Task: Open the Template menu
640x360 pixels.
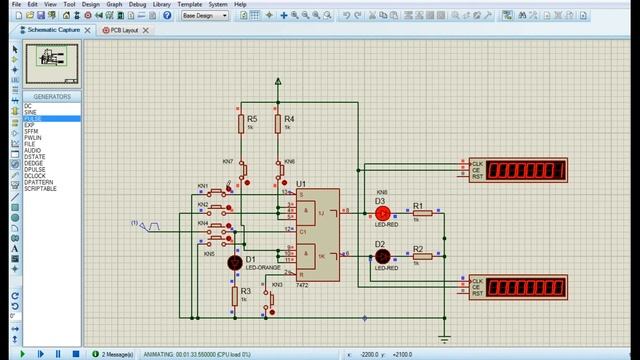Action: [x=190, y=4]
